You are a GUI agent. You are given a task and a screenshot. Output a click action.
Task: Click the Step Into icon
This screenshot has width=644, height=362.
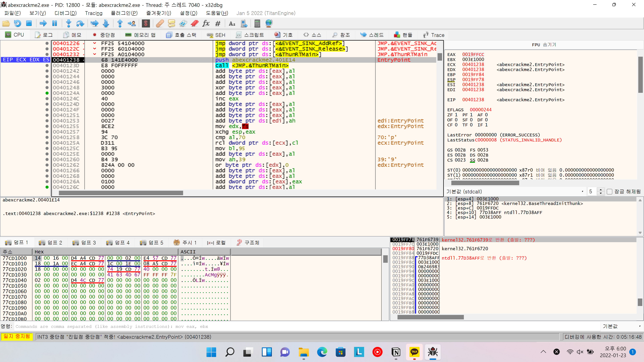click(68, 23)
